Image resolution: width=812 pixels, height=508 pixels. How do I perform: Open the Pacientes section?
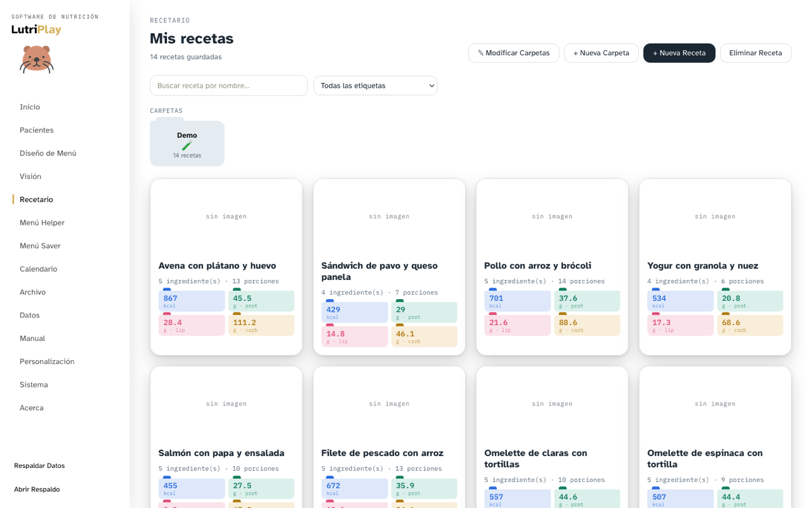(x=37, y=130)
